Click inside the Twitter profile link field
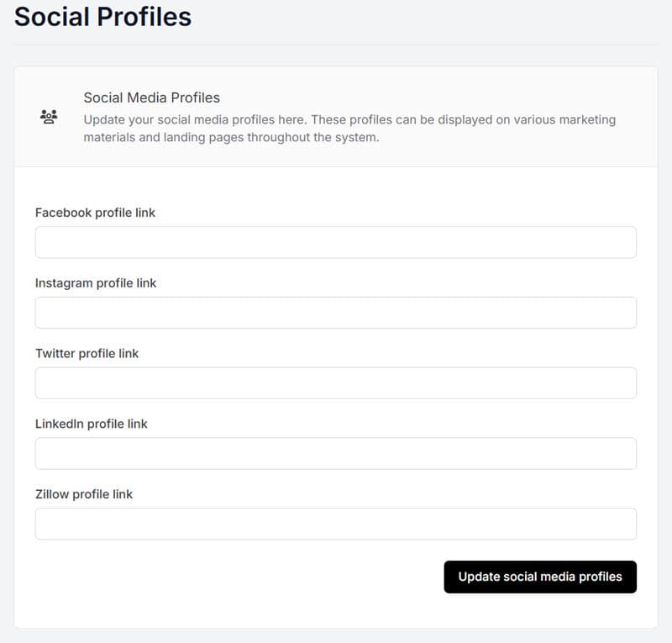672x643 pixels. [336, 382]
